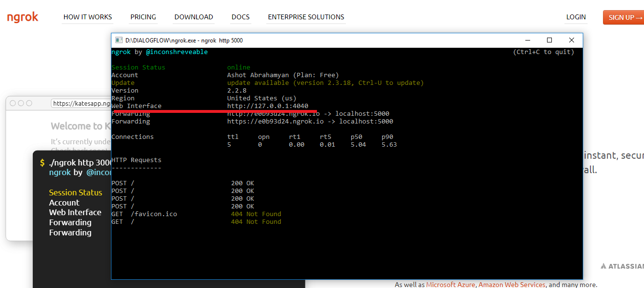The image size is (644, 288).
Task: Click the ngrok logo
Action: (22, 17)
